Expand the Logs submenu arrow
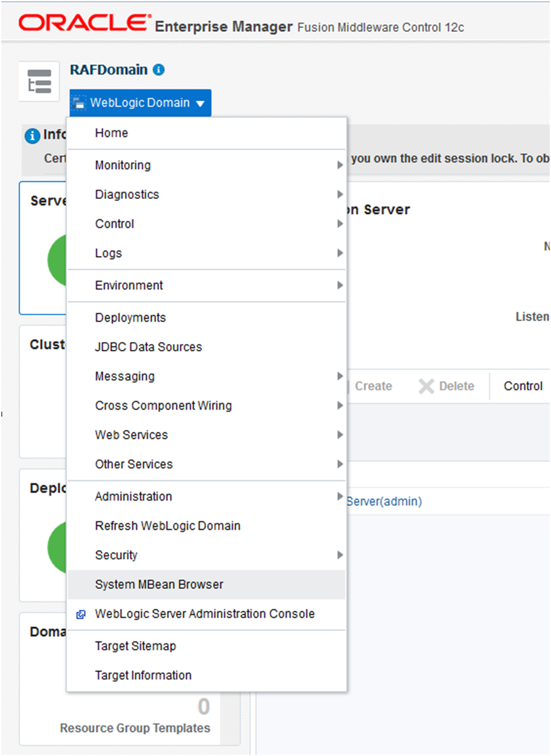Viewport: 551px width, 756px height. [x=340, y=253]
